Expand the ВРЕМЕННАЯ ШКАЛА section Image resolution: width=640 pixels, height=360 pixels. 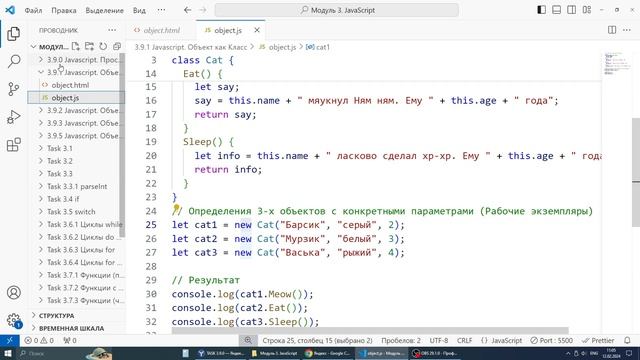point(77,328)
